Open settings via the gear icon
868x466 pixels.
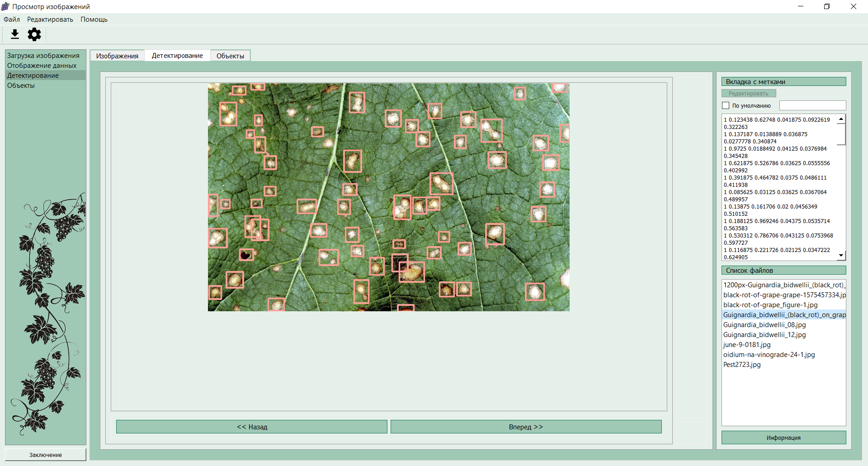[x=34, y=34]
